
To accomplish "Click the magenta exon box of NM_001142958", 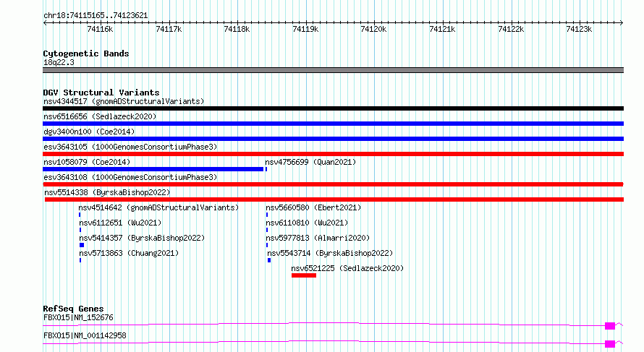I will pyautogui.click(x=610, y=344).
